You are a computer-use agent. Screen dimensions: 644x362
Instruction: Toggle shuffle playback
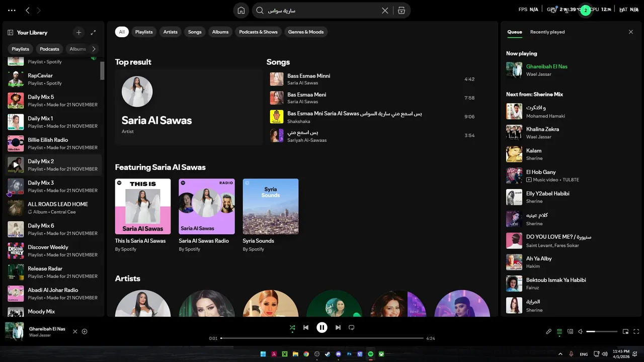click(x=292, y=328)
